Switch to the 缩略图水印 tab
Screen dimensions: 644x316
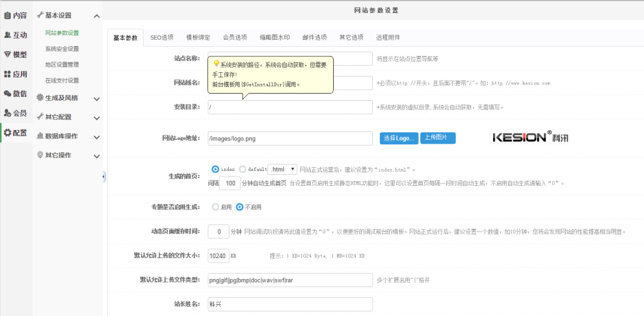pyautogui.click(x=274, y=38)
